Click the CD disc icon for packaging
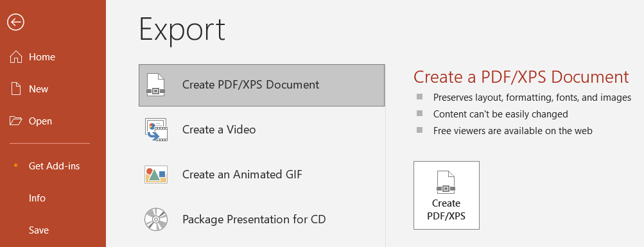 click(156, 219)
